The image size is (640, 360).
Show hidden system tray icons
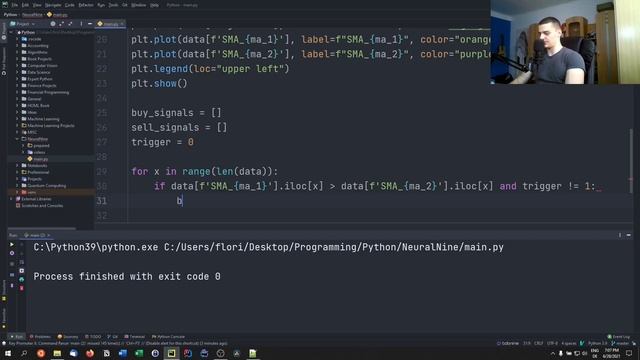click(553, 353)
